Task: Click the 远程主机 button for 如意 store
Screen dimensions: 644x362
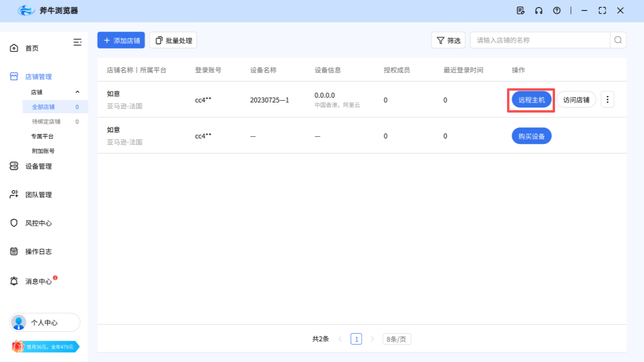Action: pos(531,100)
